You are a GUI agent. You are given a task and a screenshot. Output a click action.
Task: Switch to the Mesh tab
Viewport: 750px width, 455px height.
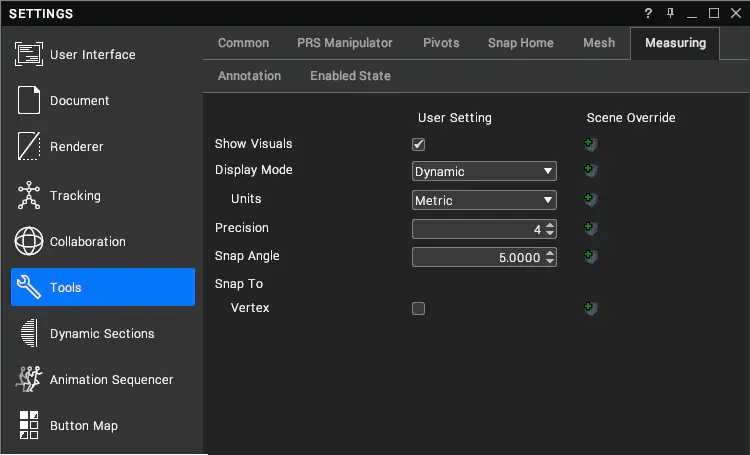[x=599, y=43]
